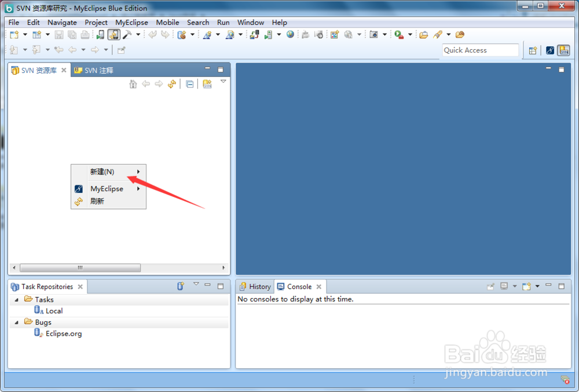Click the Collapse All icon in SVN view
Viewport: 579px width, 392px height.
[189, 84]
